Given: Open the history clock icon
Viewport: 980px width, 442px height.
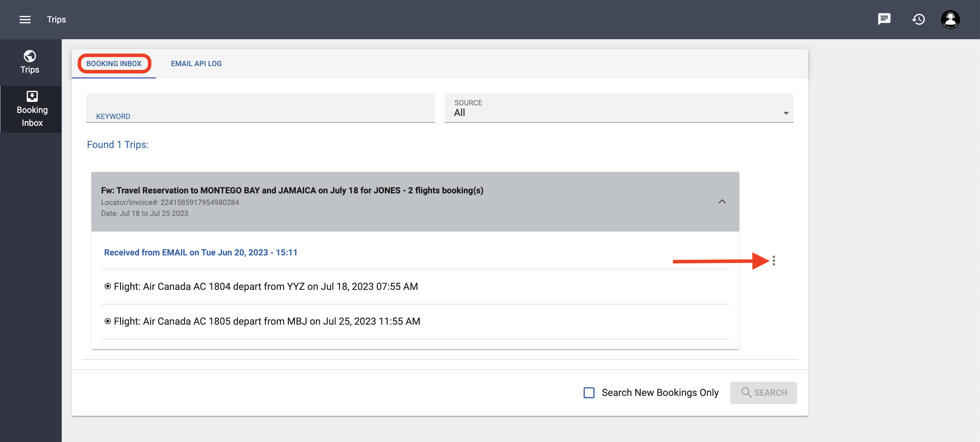Looking at the screenshot, I should pyautogui.click(x=918, y=19).
